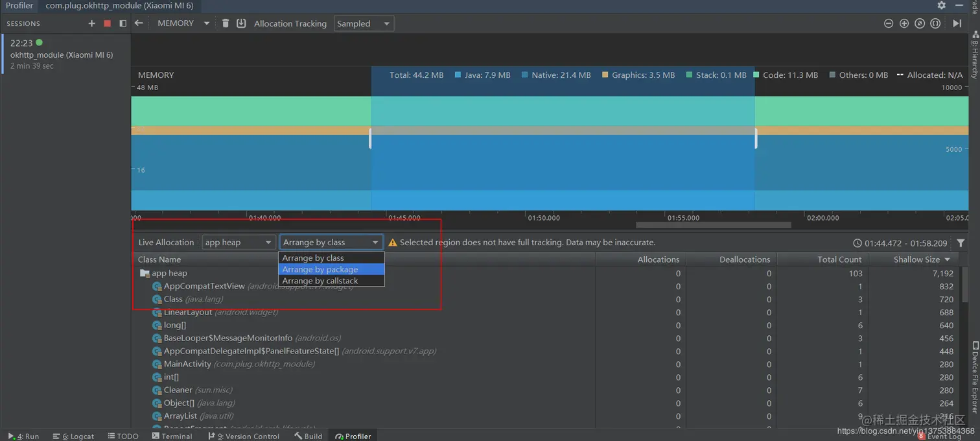The height and width of the screenshot is (441, 980).
Task: Click the clock icon next to selected time range
Action: [857, 243]
